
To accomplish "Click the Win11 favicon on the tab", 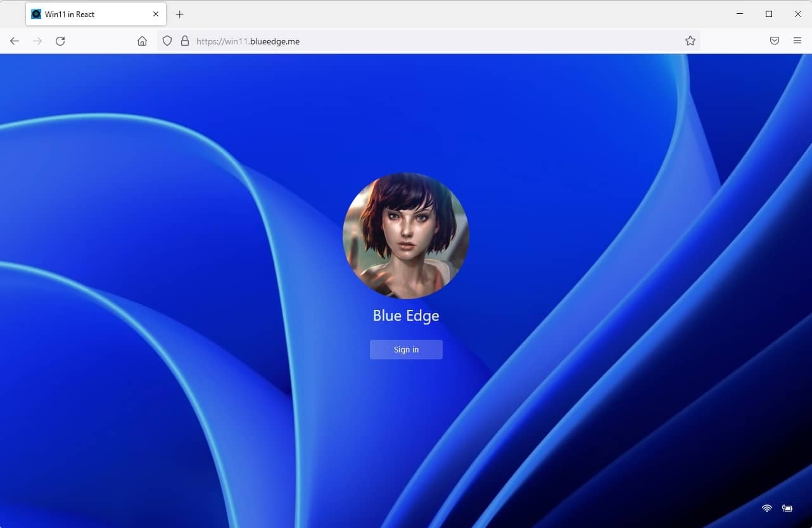I will (35, 13).
